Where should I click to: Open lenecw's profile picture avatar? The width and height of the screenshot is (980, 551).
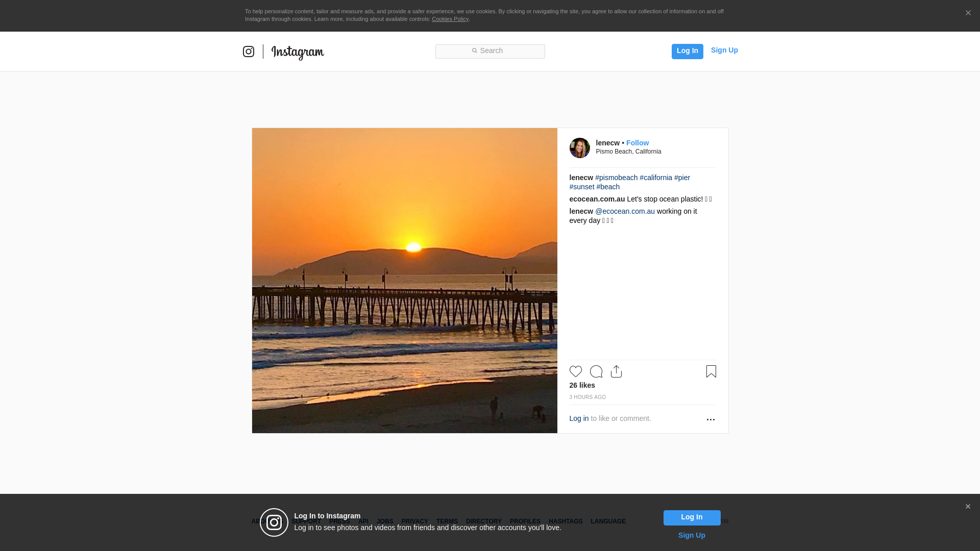(579, 148)
